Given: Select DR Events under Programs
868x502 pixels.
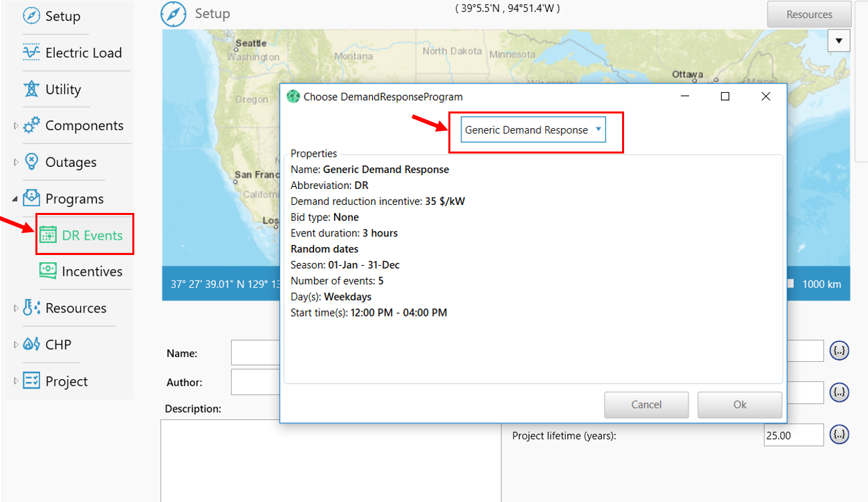Looking at the screenshot, I should click(x=92, y=235).
